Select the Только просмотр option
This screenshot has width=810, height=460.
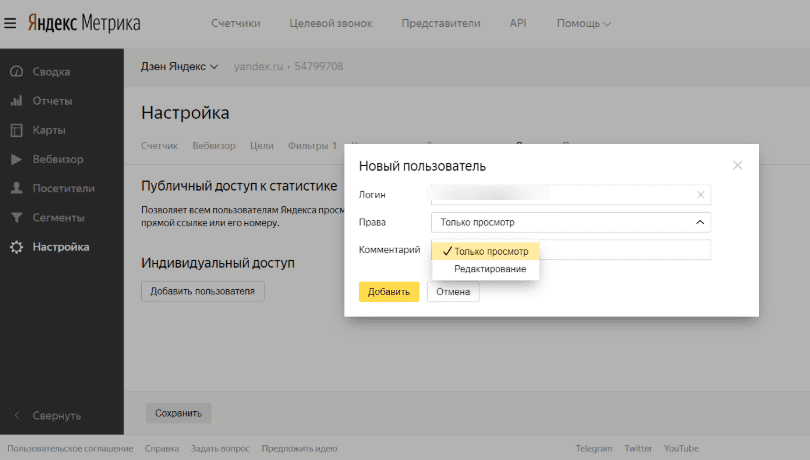click(490, 251)
